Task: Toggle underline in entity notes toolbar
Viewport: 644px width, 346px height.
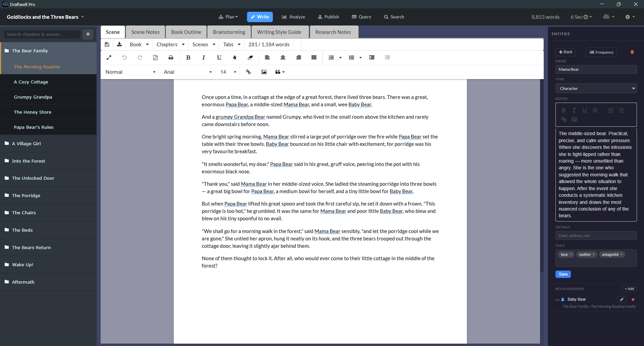Action: (x=585, y=110)
